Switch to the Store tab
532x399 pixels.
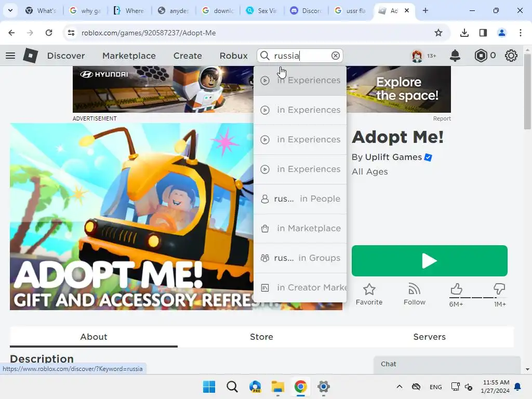coord(261,337)
